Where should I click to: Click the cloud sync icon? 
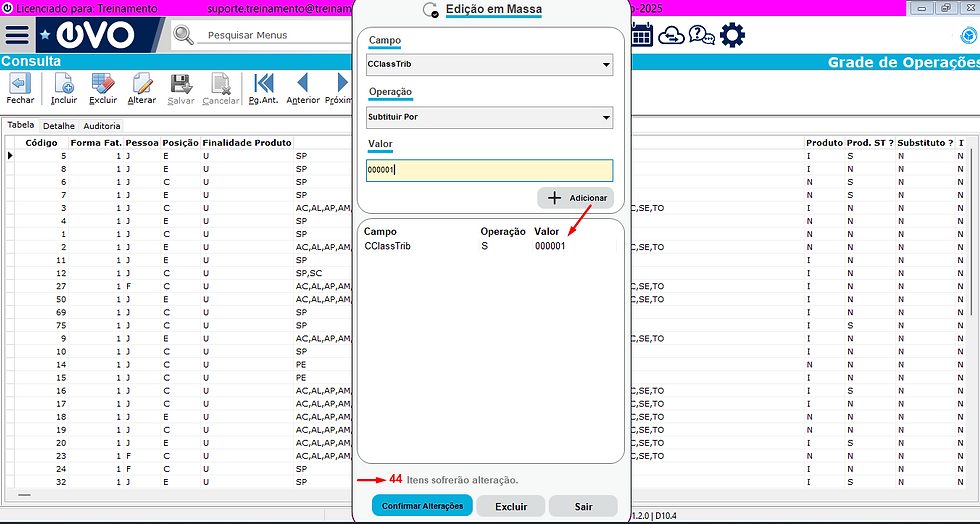(671, 35)
